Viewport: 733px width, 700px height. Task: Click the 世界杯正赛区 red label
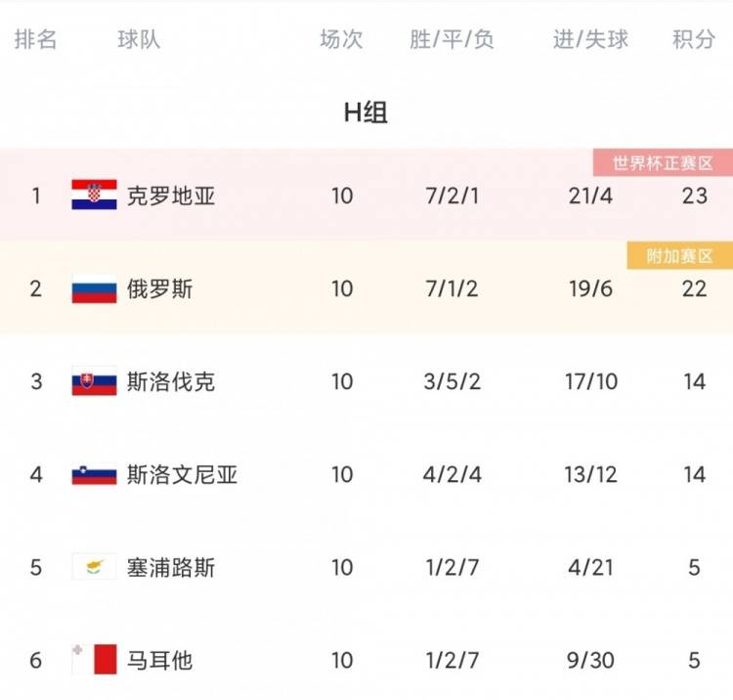point(663,163)
